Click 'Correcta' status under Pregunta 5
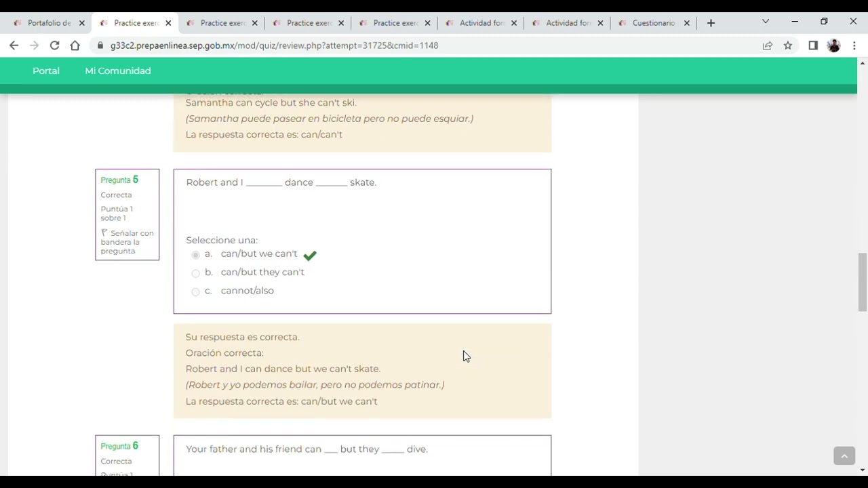The height and width of the screenshot is (488, 868). [116, 195]
